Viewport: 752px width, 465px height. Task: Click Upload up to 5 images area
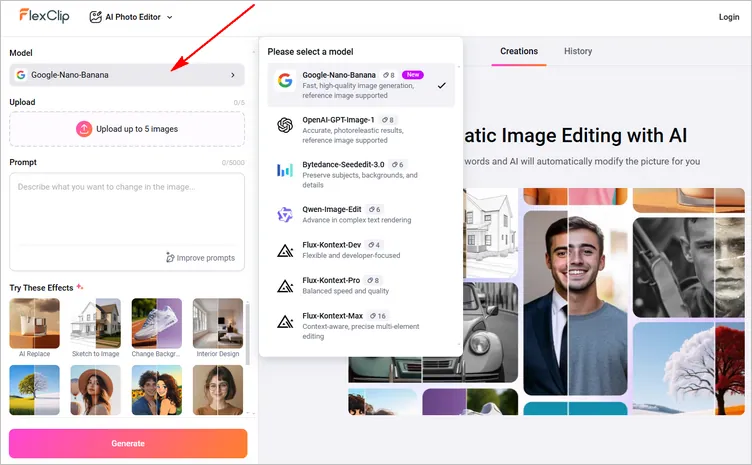tap(127, 129)
